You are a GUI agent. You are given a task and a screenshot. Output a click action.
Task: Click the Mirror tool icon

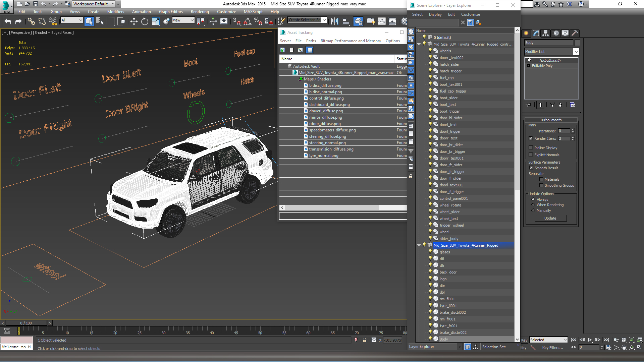[334, 21]
